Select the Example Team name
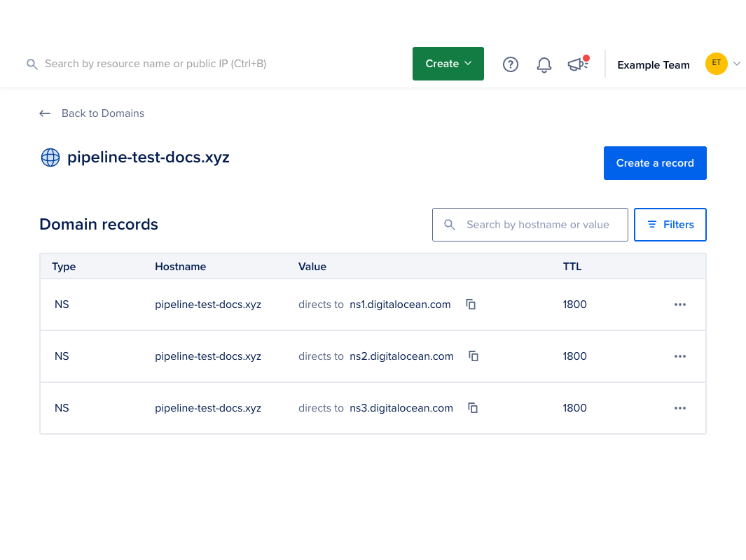The height and width of the screenshot is (560, 746). click(654, 65)
